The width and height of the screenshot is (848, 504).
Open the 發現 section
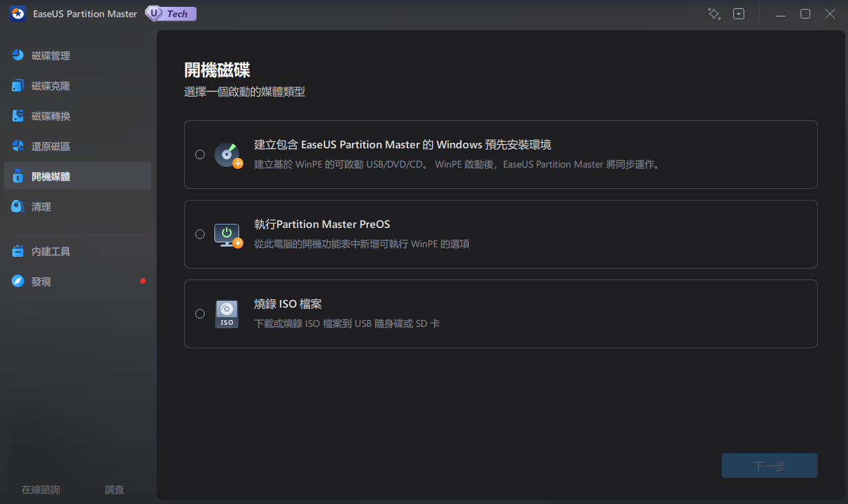pyautogui.click(x=78, y=282)
